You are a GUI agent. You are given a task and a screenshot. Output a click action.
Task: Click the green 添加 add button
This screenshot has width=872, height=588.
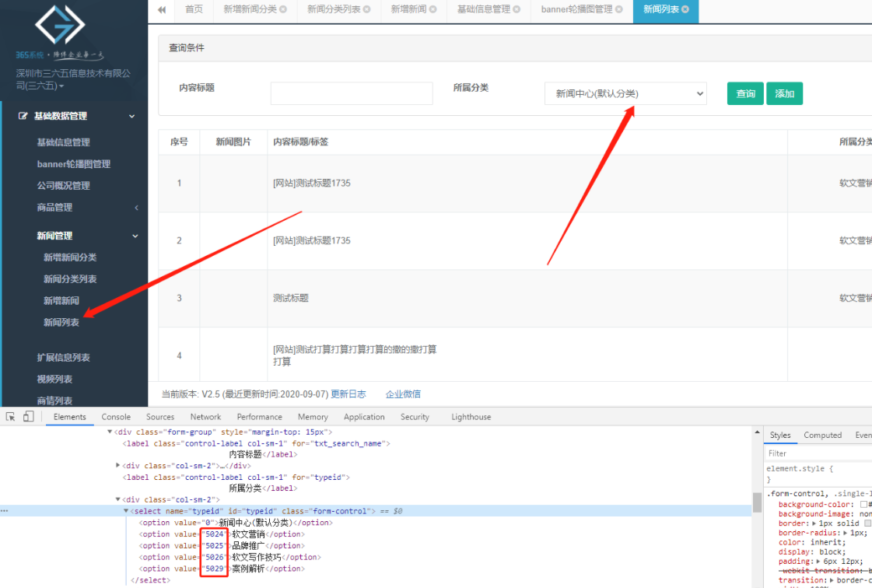(784, 94)
